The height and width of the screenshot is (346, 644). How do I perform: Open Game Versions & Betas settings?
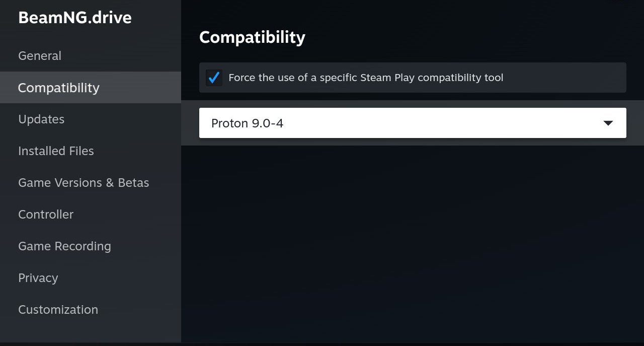coord(84,183)
